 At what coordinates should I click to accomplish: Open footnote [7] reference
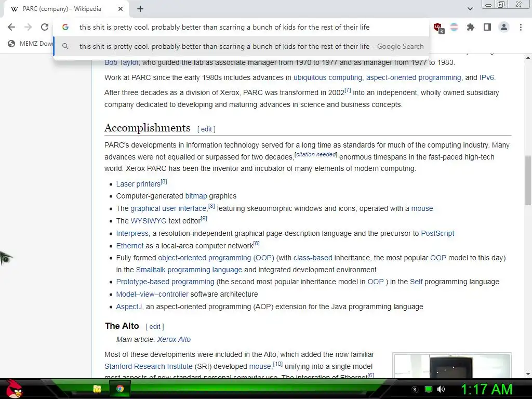coord(348,90)
